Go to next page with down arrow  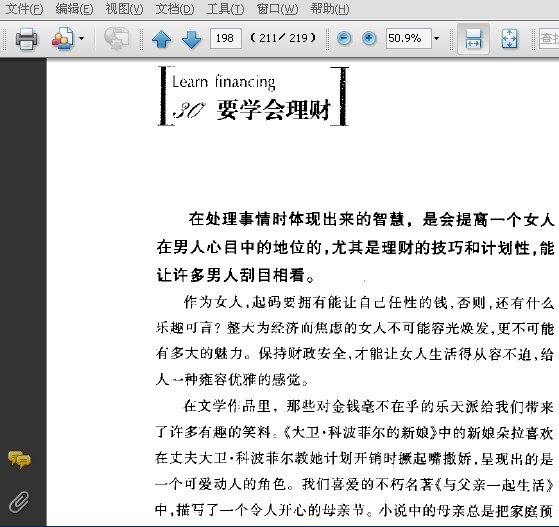click(x=191, y=39)
